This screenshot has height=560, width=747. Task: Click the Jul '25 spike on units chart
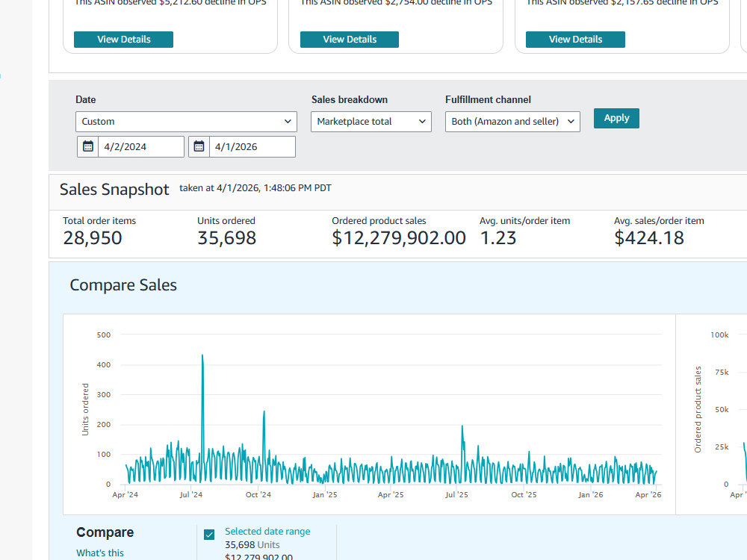[x=462, y=426]
